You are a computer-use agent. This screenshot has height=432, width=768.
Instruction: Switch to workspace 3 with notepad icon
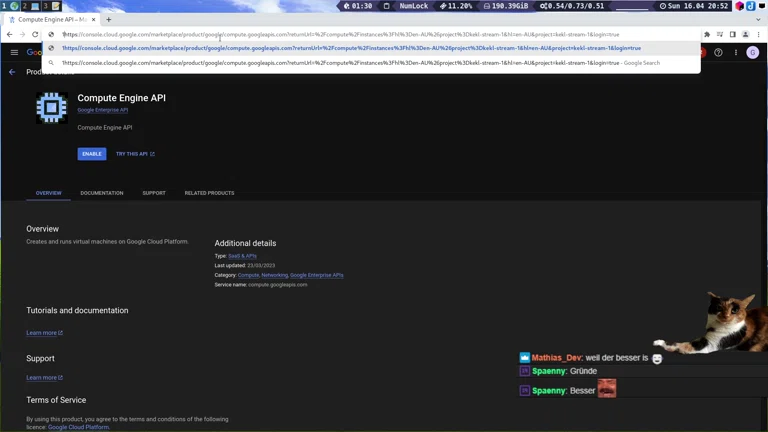coord(51,6)
